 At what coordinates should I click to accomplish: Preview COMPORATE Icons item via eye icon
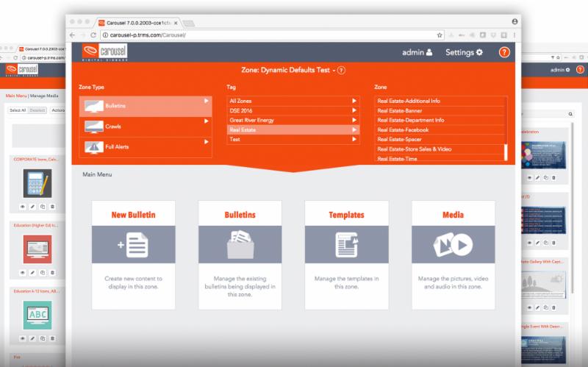click(23, 207)
